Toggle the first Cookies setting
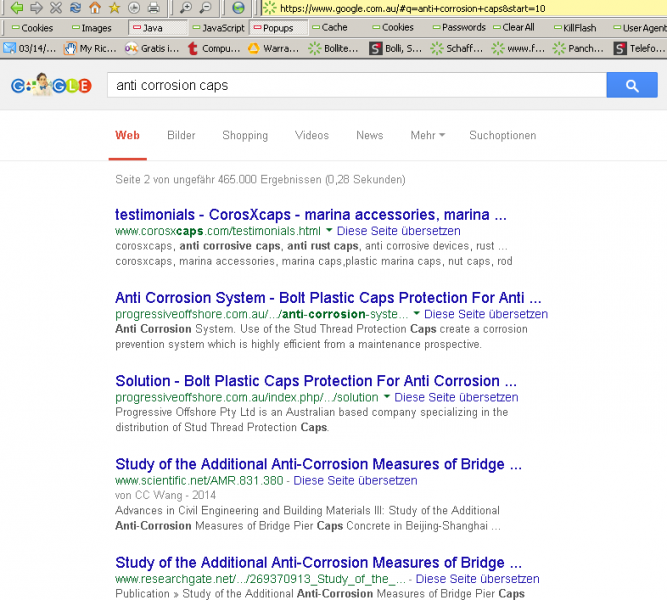667x600 pixels. coord(32,28)
